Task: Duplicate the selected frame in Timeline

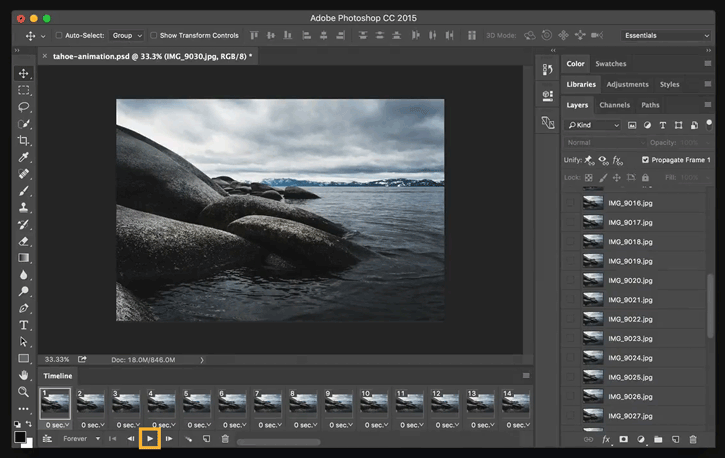Action: 207,439
